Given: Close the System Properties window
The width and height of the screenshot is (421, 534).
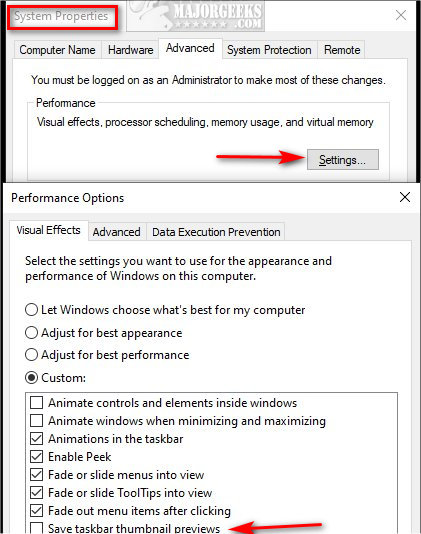Looking at the screenshot, I should [x=401, y=15].
